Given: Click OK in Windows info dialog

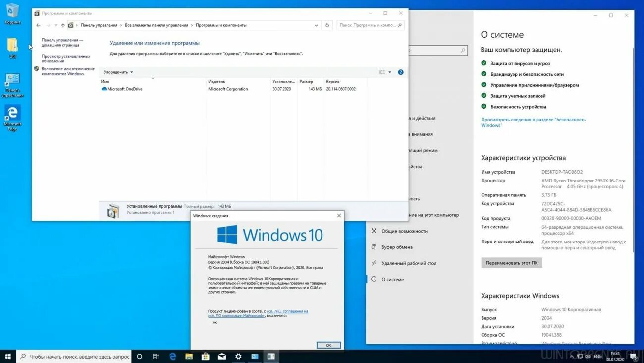Looking at the screenshot, I should (x=328, y=345).
